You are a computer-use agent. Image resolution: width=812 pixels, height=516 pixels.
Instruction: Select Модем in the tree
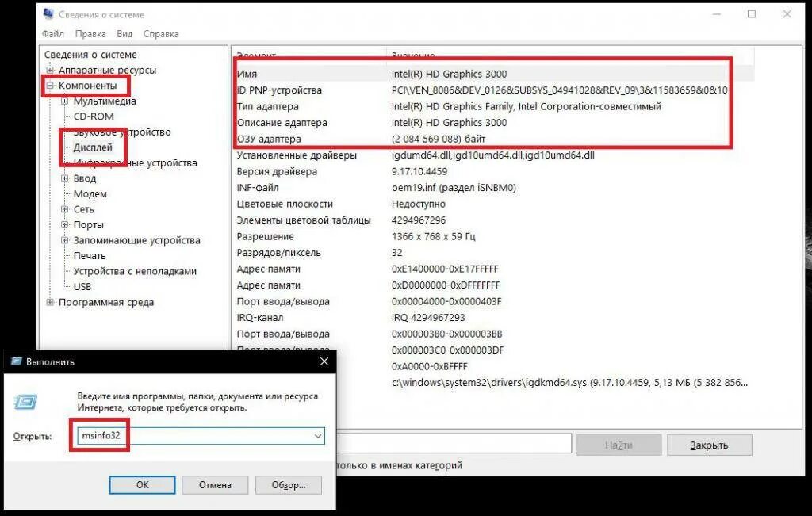(x=90, y=193)
